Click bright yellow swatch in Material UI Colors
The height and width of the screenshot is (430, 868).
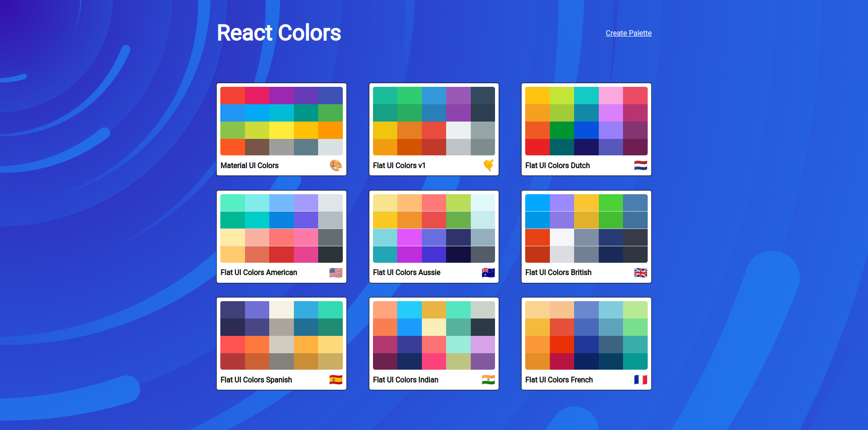[282, 130]
